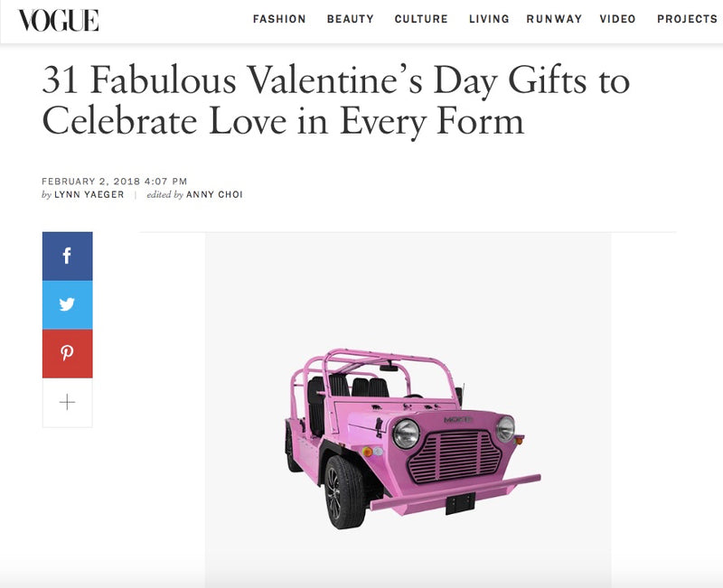Click the February 2, 2018 timestamp
The width and height of the screenshot is (723, 588).
click(x=115, y=182)
